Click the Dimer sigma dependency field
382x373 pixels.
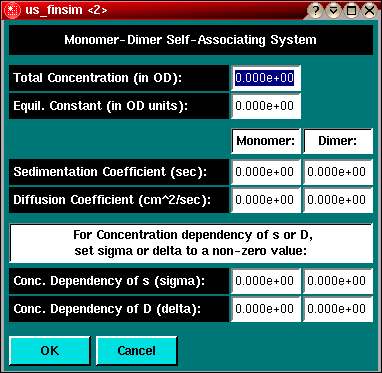point(338,281)
